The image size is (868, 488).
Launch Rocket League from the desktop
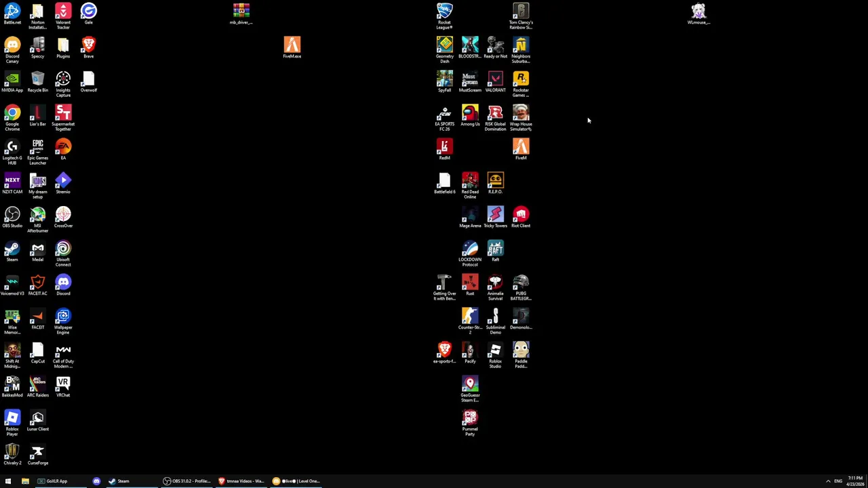click(444, 16)
